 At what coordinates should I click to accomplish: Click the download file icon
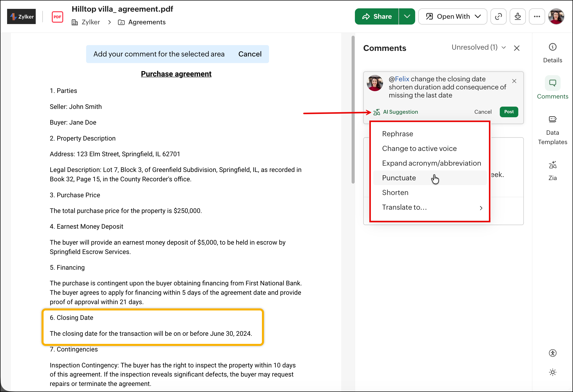[518, 16]
